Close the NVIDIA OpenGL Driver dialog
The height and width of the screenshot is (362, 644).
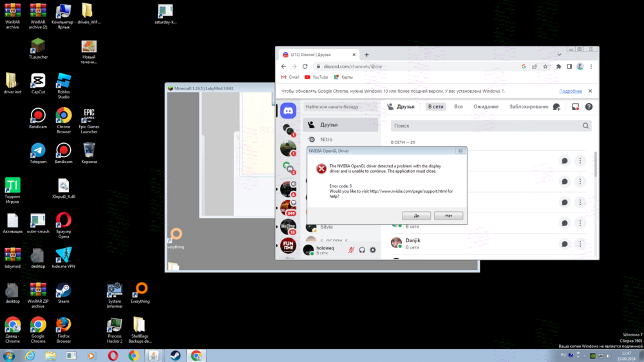tap(460, 151)
